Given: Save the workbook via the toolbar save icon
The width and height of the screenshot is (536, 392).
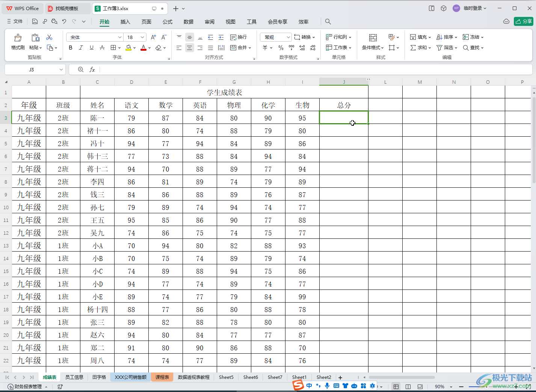Looking at the screenshot, I should tap(35, 22).
